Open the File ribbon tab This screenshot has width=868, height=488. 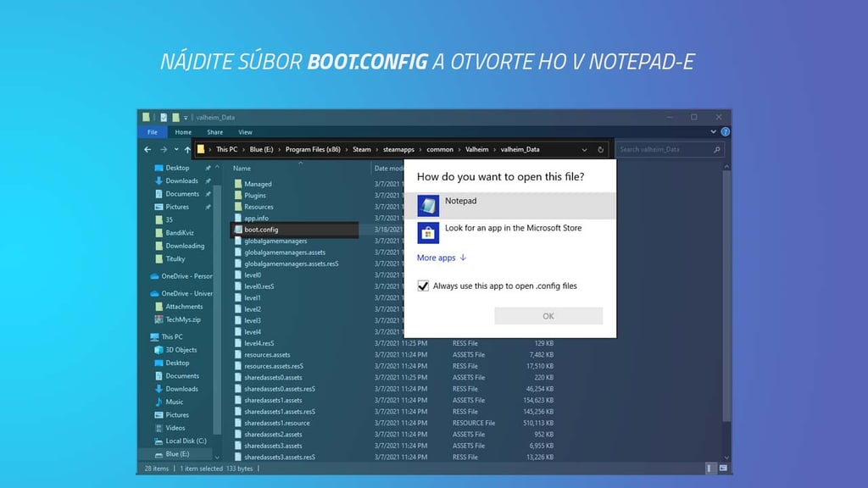pos(153,132)
